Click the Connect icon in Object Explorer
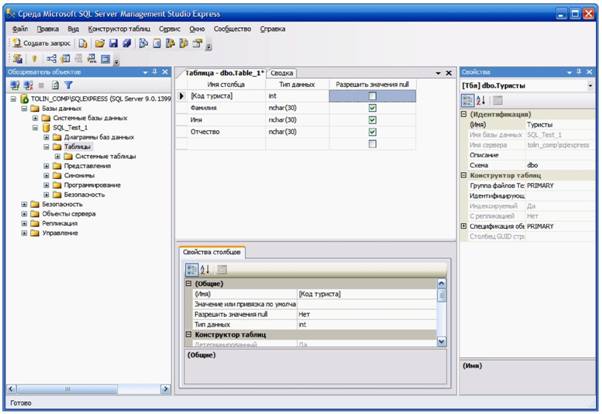This screenshot has width=602, height=414. point(15,85)
